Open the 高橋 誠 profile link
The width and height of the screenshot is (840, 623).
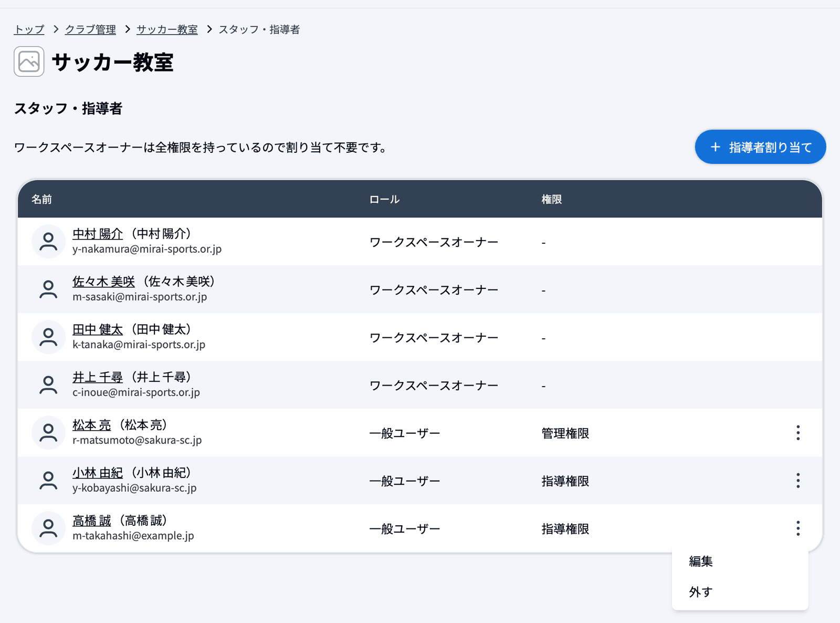tap(92, 521)
